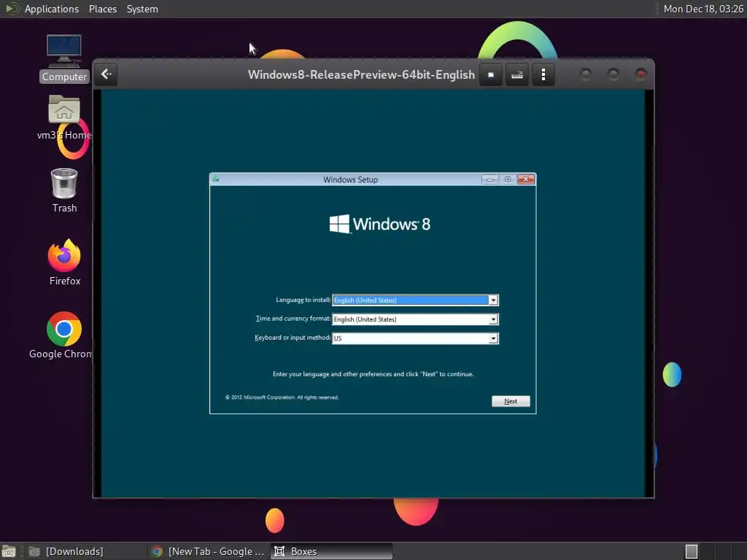Minimize the Boxes window
This screenshot has height=560, width=747.
(586, 74)
